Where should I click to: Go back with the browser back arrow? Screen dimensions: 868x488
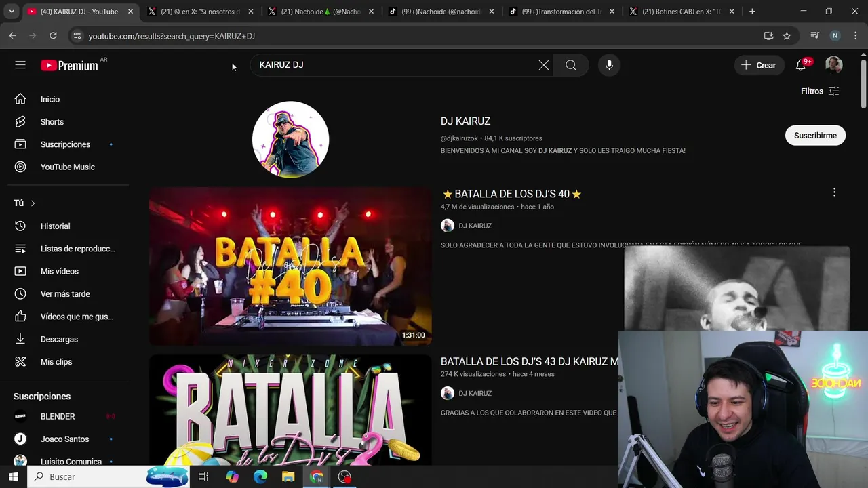[x=13, y=36]
